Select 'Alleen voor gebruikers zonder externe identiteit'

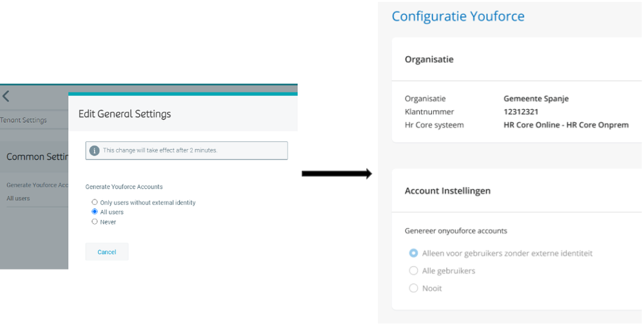click(414, 253)
